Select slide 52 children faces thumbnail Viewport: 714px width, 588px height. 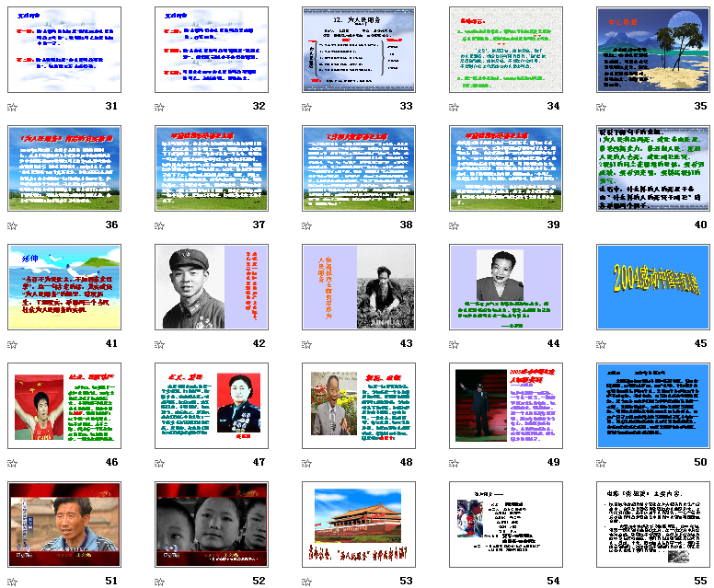coord(212,525)
